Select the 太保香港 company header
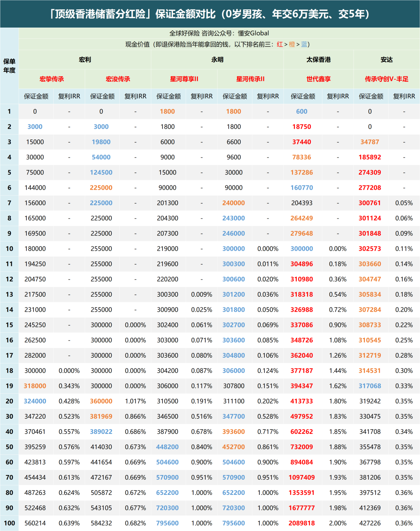420x531 pixels. coord(318,59)
